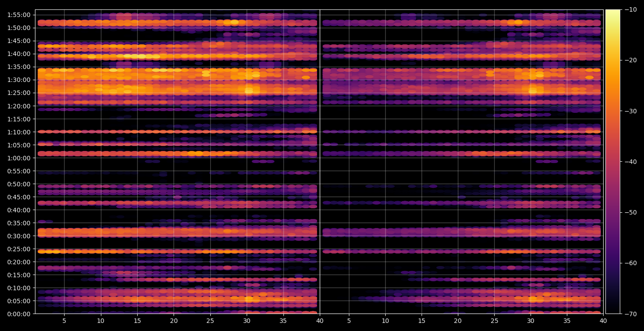Click x-axis tick 25 under left heatmap
644x331 pixels.
[210, 321]
